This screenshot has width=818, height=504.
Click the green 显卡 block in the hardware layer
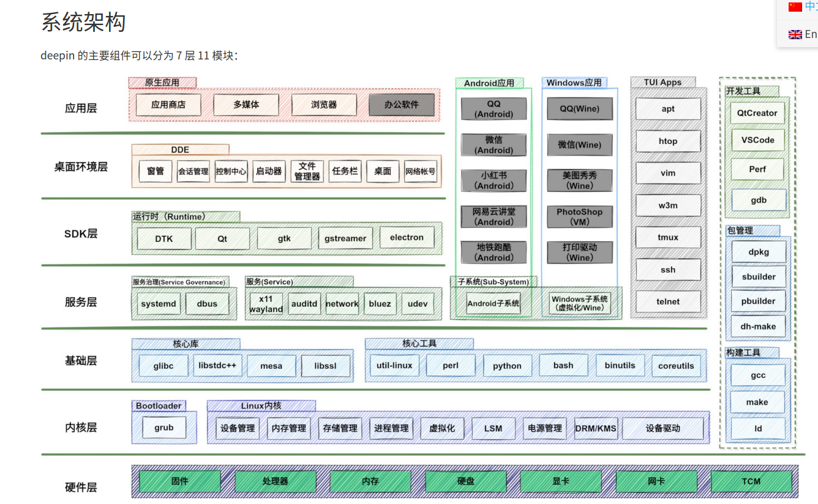(x=561, y=481)
